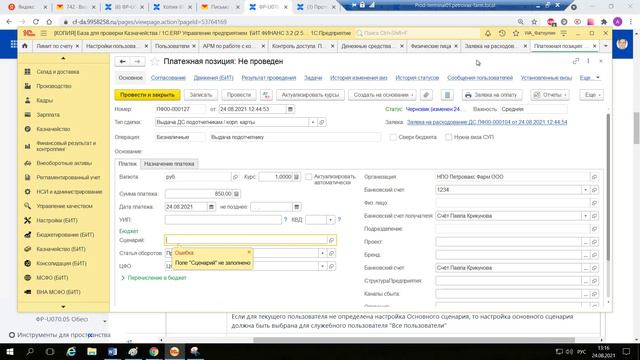Switch to Согласование tab
Image resolution: width=640 pixels, height=360 pixels.
[x=168, y=78]
